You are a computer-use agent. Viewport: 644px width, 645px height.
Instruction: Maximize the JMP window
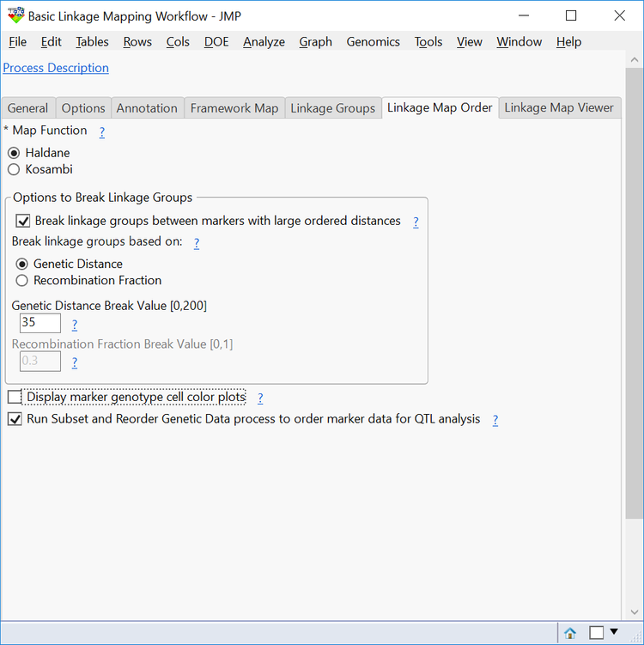coord(571,15)
